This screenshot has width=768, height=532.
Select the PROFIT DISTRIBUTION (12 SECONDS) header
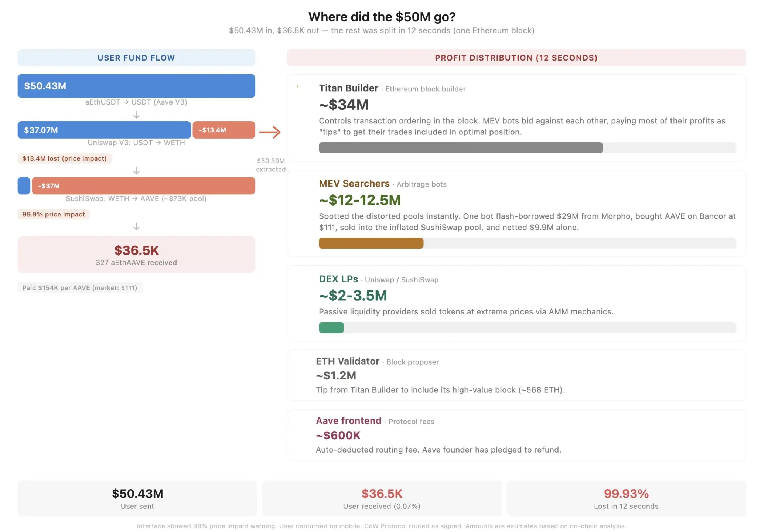click(x=516, y=58)
